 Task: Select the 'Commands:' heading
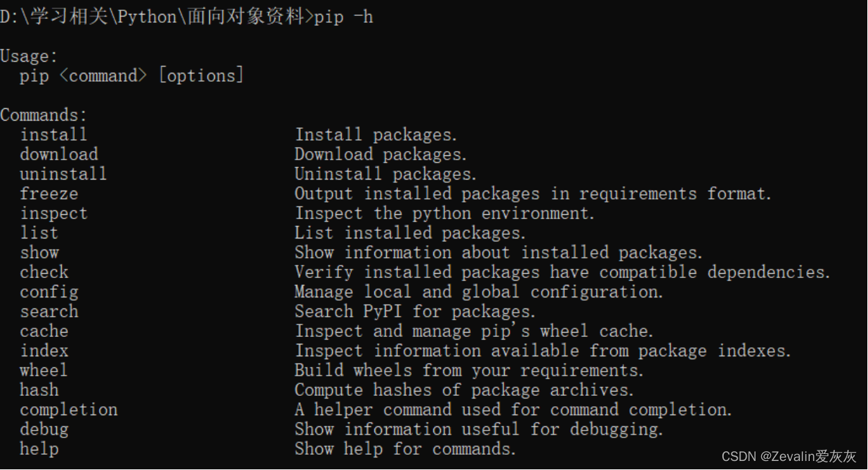tap(44, 115)
